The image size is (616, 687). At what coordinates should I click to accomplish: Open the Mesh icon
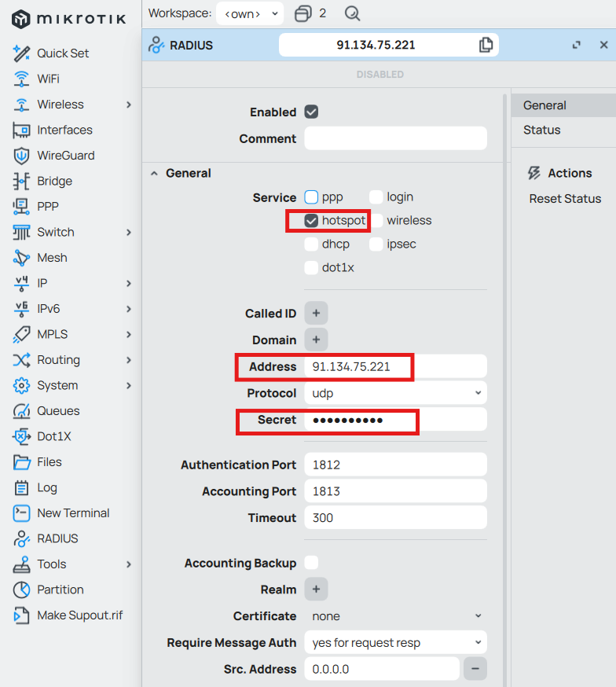[21, 258]
